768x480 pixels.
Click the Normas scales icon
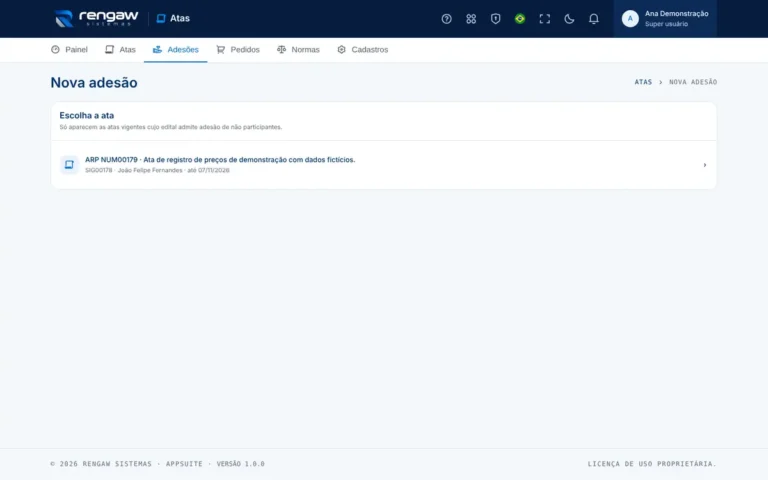point(281,49)
